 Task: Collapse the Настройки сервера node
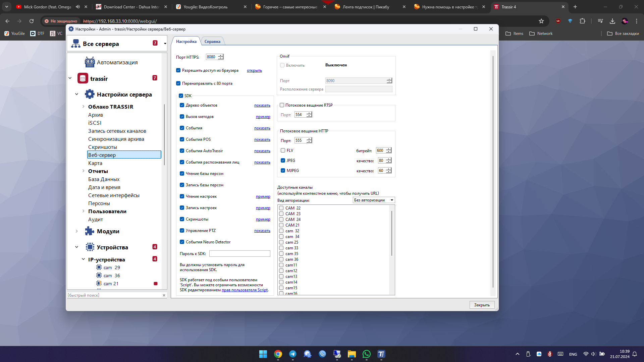coord(76,95)
